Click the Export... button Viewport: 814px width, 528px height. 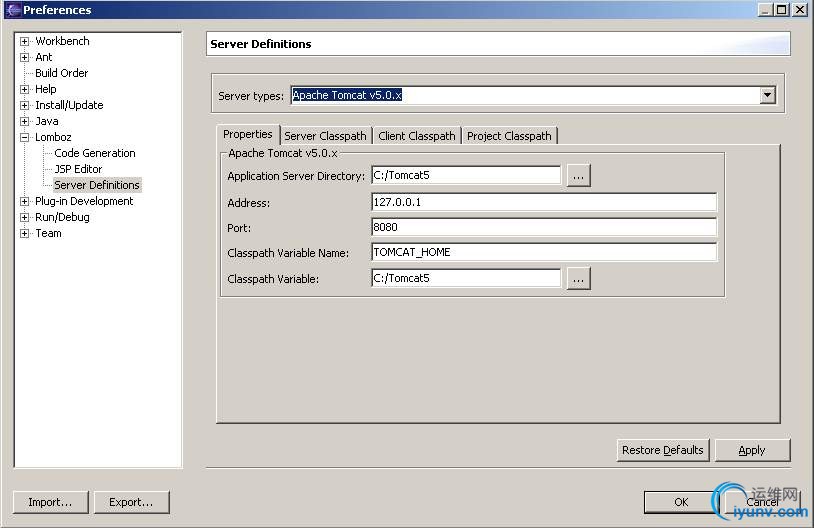[x=131, y=502]
